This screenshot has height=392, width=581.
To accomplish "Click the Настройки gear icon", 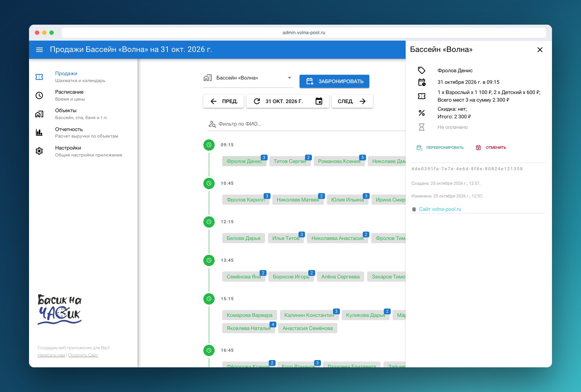I will [39, 151].
